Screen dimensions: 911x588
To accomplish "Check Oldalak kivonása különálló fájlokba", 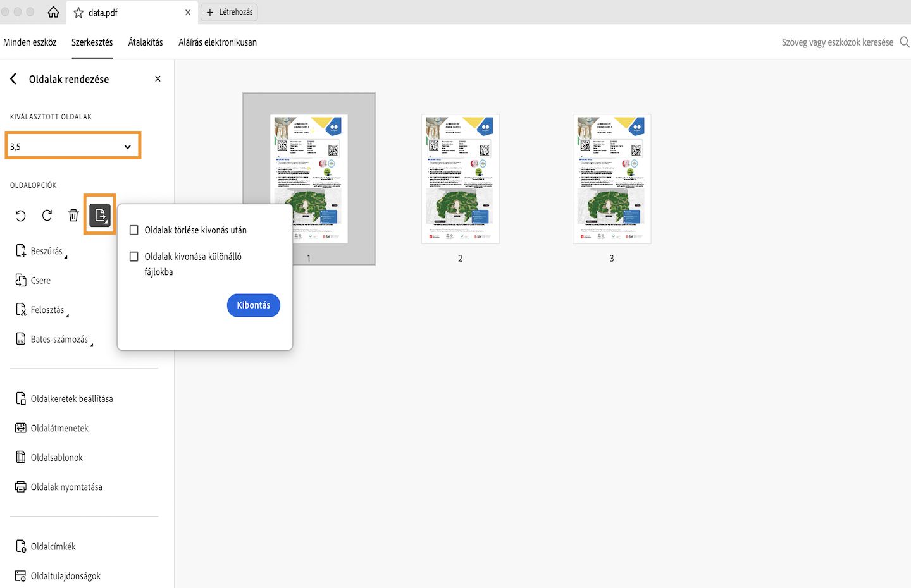I will point(133,256).
